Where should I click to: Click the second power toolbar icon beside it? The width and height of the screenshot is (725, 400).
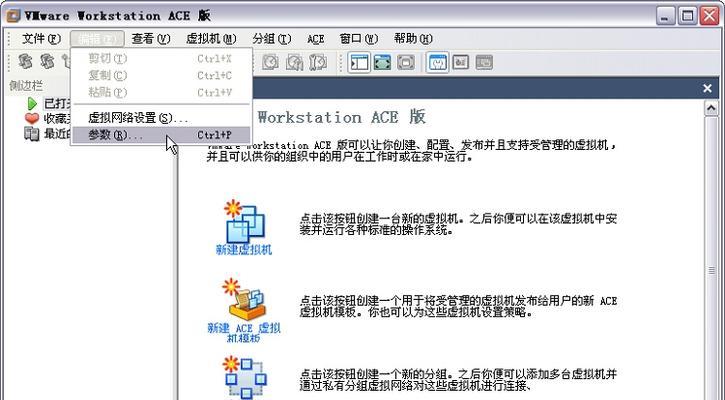[x=47, y=61]
